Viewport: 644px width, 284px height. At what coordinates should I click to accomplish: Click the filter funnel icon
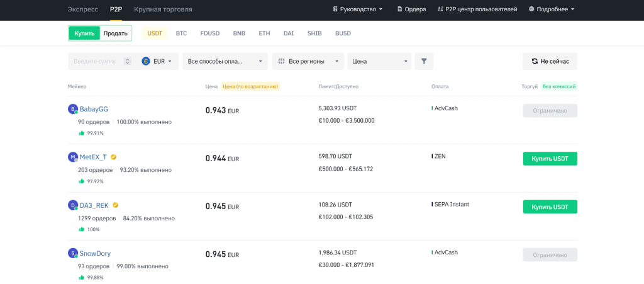pos(424,61)
